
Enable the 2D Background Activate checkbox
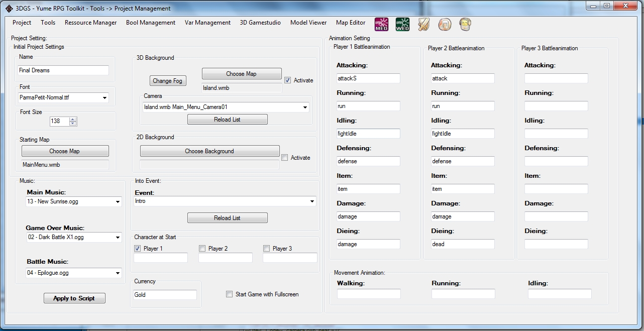tap(285, 158)
